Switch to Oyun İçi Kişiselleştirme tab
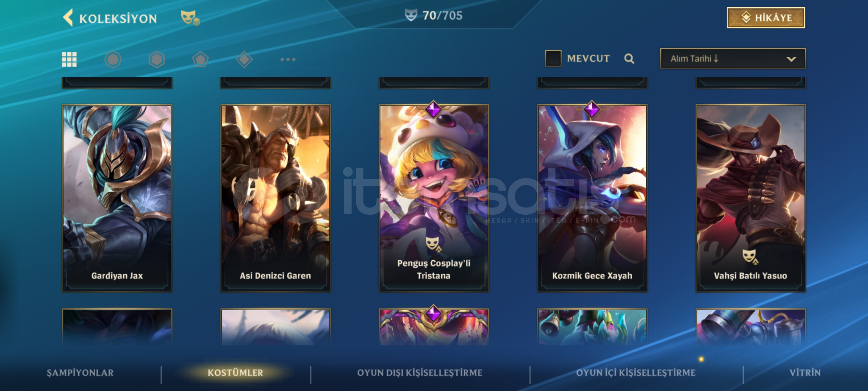 [x=636, y=373]
